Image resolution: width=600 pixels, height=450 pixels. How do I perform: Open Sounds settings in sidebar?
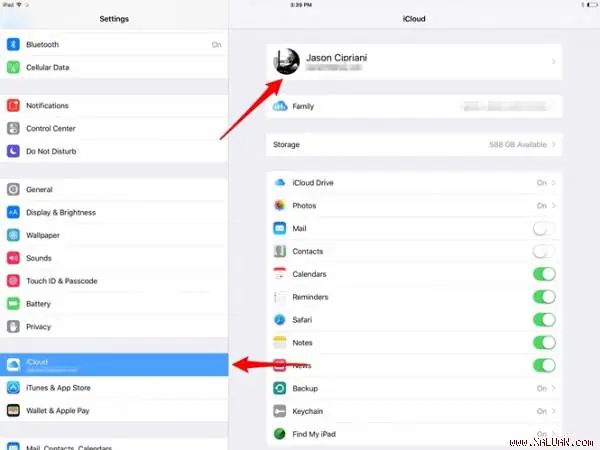point(114,258)
